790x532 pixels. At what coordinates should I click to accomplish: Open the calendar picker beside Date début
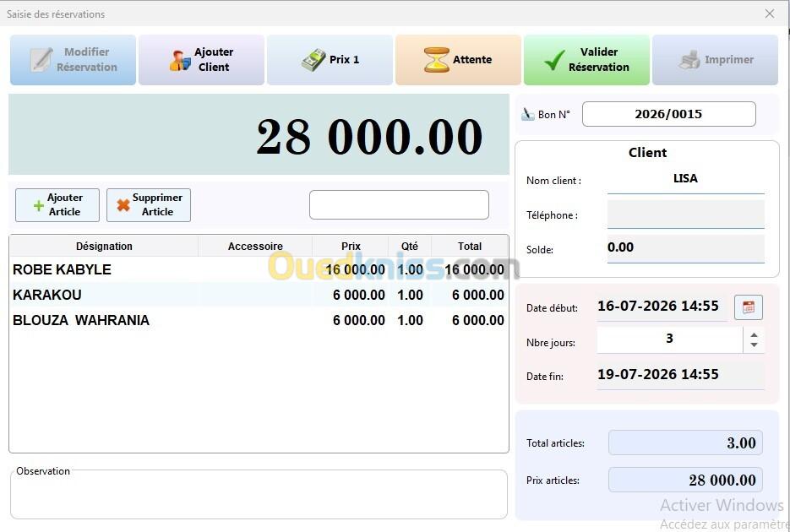[749, 307]
